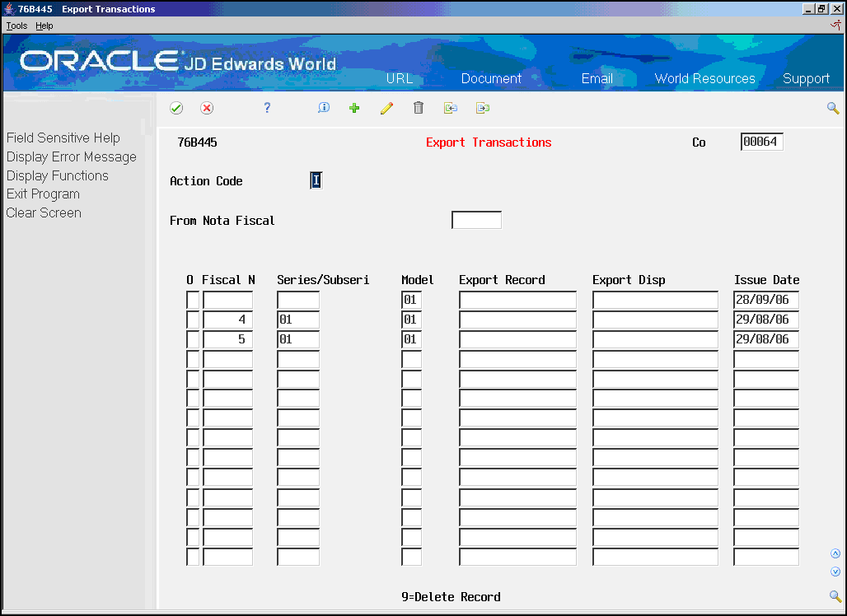Open the URL link in banner
This screenshot has width=847, height=616.
pyautogui.click(x=399, y=78)
